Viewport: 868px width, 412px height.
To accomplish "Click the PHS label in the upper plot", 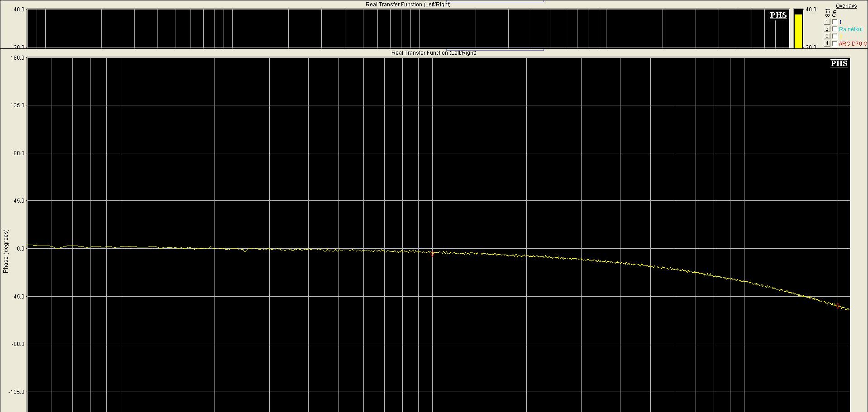I will click(x=778, y=15).
